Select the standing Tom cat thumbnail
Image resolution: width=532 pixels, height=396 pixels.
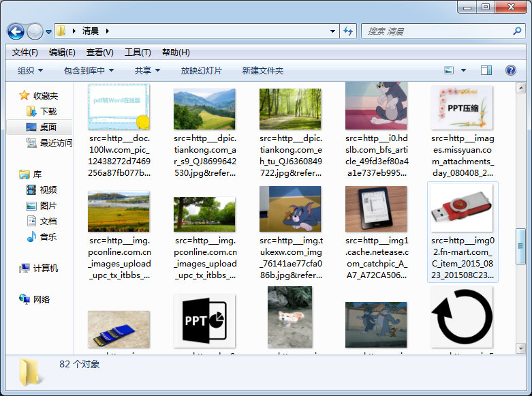pos(376,106)
